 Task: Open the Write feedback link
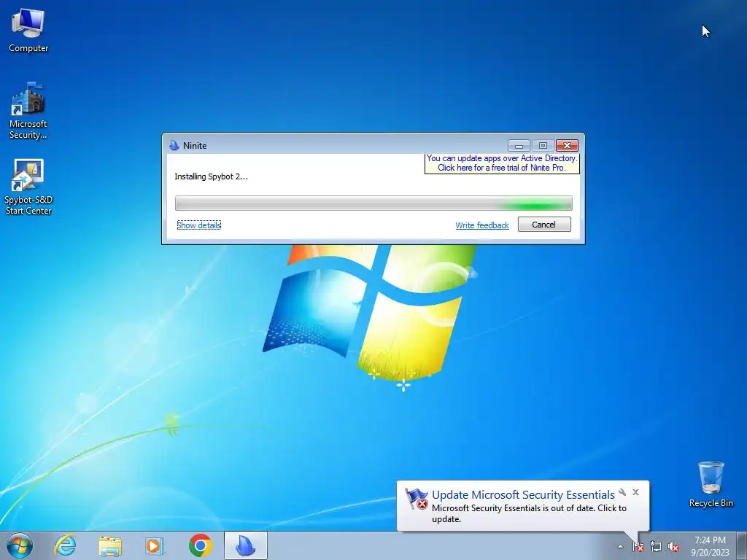pyautogui.click(x=482, y=225)
